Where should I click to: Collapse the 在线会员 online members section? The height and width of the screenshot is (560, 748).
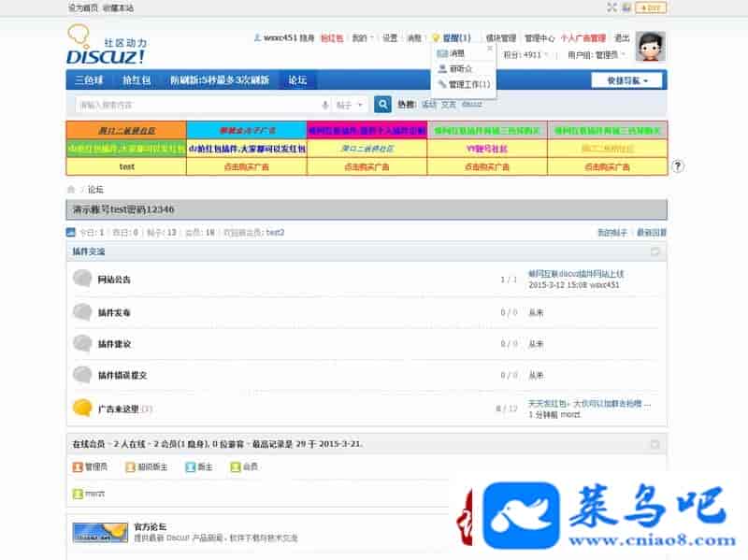click(655, 441)
